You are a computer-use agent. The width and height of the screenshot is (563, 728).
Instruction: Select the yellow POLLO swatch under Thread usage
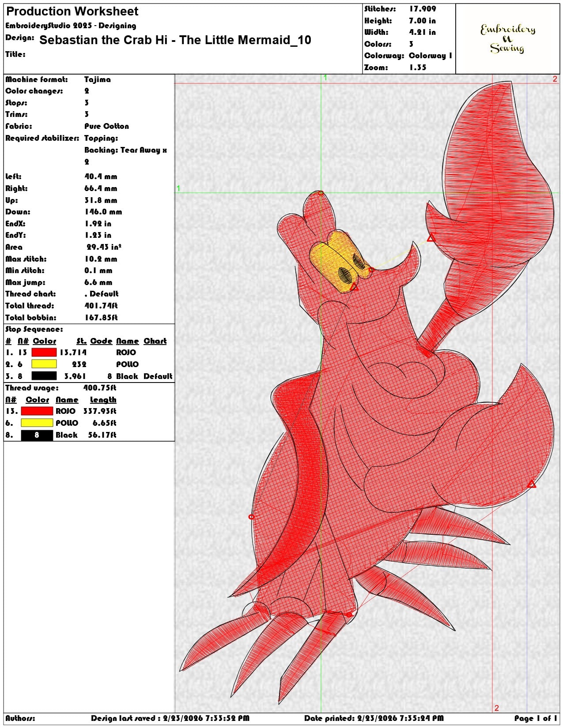click(37, 423)
